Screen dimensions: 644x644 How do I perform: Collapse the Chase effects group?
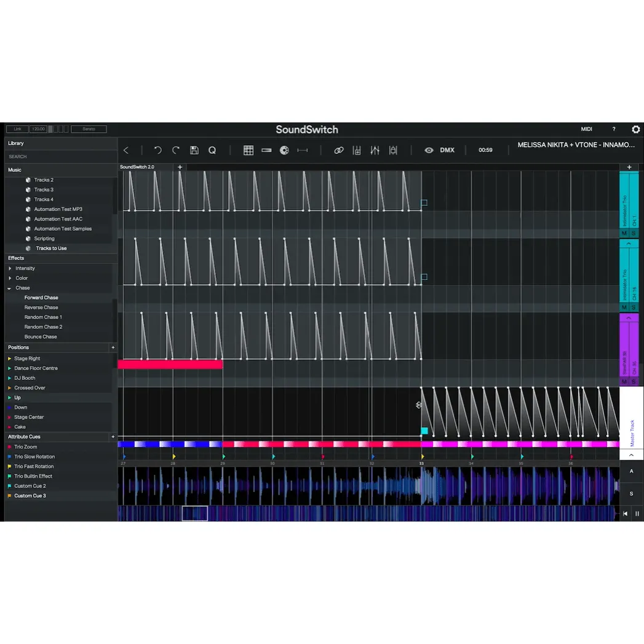[x=9, y=288]
